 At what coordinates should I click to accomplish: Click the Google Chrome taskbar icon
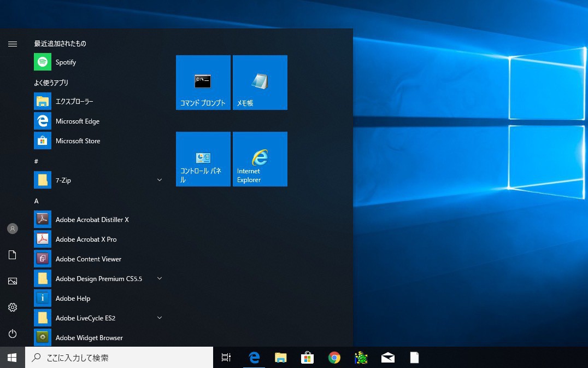[x=334, y=358]
